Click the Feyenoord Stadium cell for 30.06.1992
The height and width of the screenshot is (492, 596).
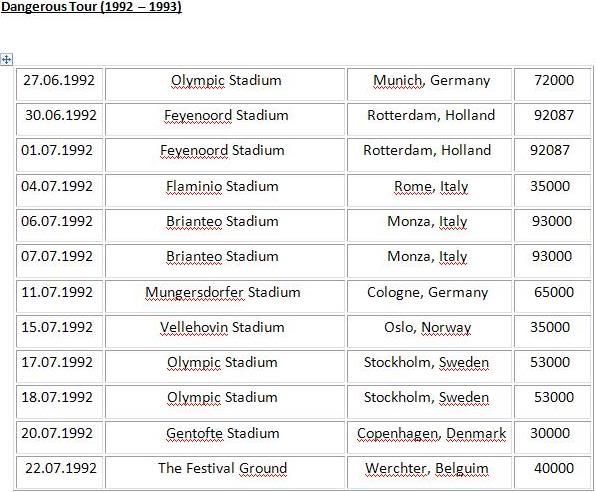coord(225,119)
